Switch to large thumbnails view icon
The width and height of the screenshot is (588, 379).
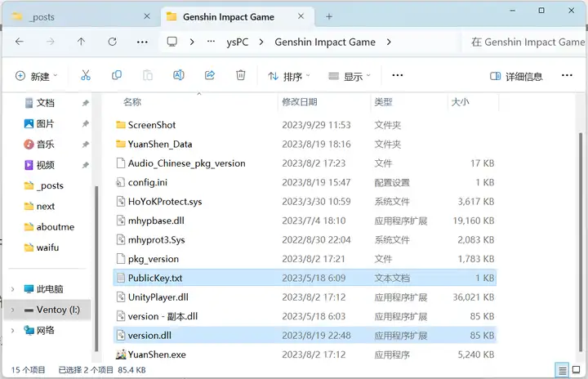pyautogui.click(x=577, y=370)
